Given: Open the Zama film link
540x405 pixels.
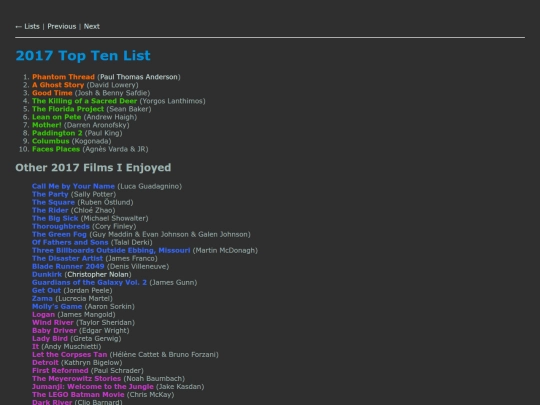Looking at the screenshot, I should click(x=42, y=299).
